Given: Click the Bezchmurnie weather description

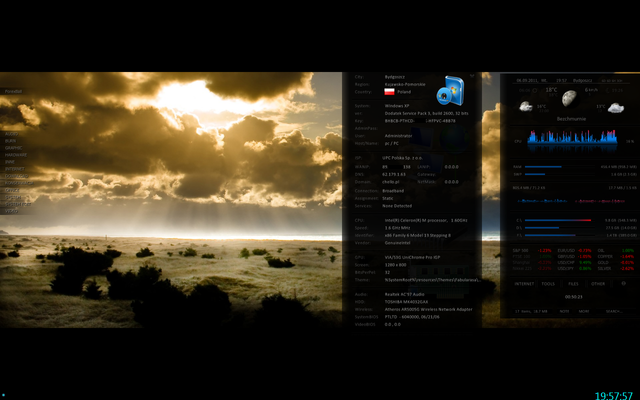Looking at the screenshot, I should (x=571, y=119).
